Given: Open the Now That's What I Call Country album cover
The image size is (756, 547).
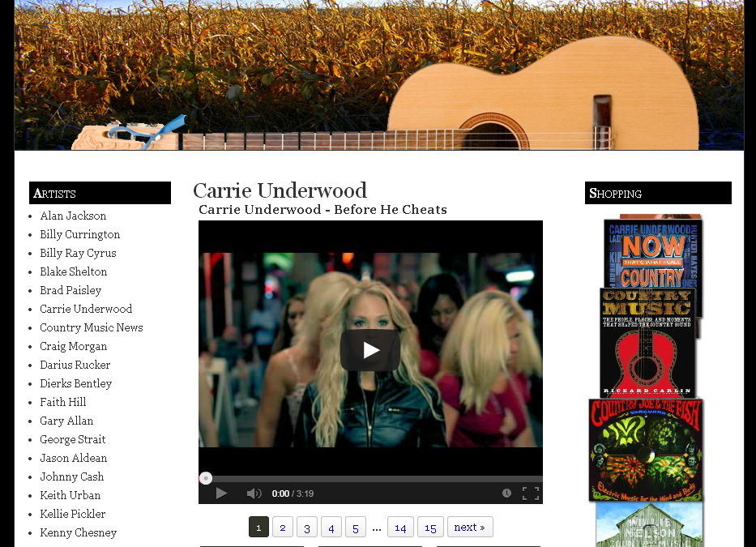Looking at the screenshot, I should [x=653, y=253].
